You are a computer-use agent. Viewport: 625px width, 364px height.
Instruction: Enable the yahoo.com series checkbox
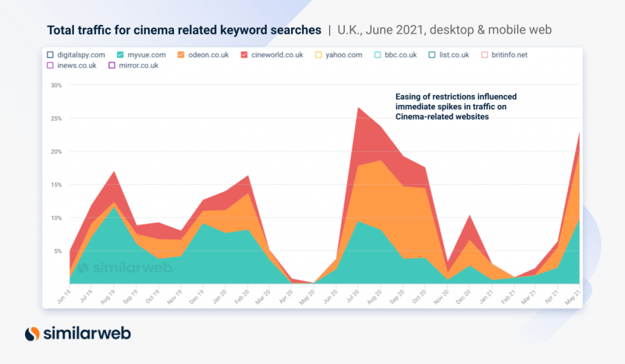(x=319, y=55)
